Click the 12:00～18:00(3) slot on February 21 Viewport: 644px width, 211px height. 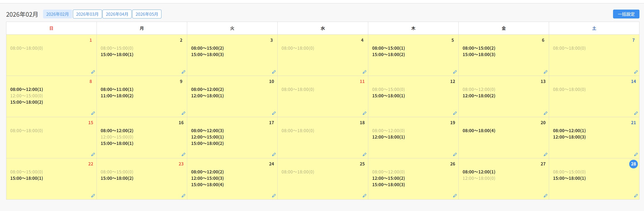pos(569,137)
